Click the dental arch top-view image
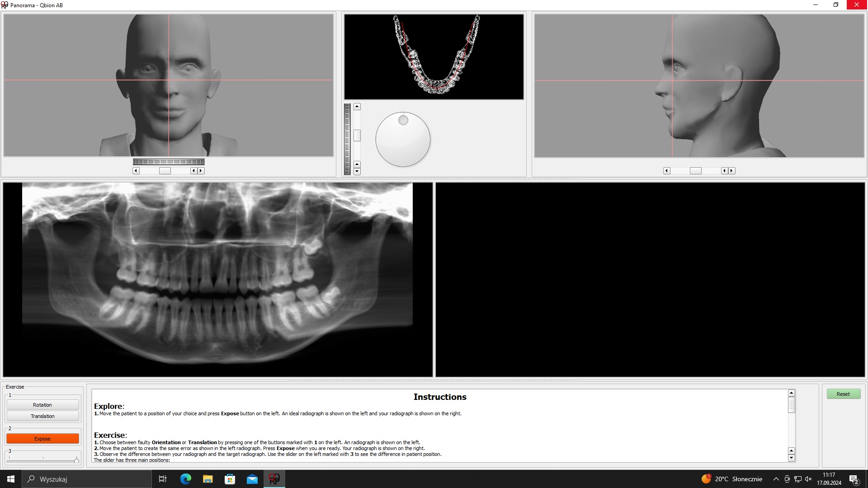868x488 pixels. coord(434,57)
